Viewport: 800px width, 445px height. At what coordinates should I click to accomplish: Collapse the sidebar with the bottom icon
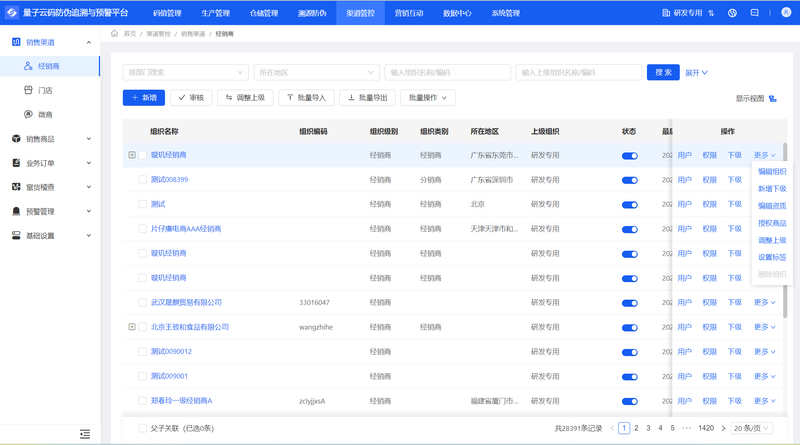coord(85,434)
